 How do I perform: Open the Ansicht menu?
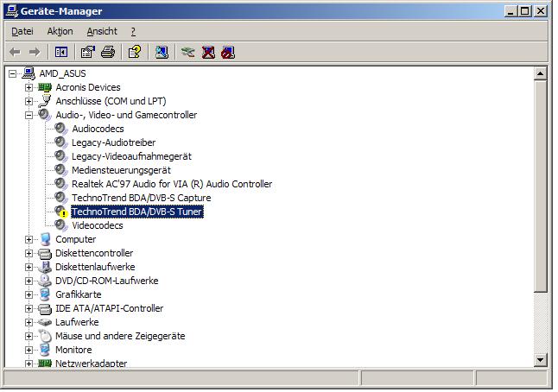point(102,31)
